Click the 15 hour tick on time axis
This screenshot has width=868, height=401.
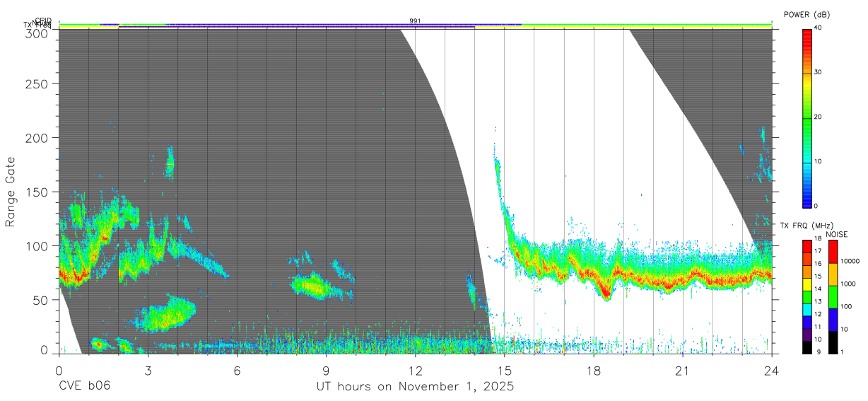[x=504, y=371]
